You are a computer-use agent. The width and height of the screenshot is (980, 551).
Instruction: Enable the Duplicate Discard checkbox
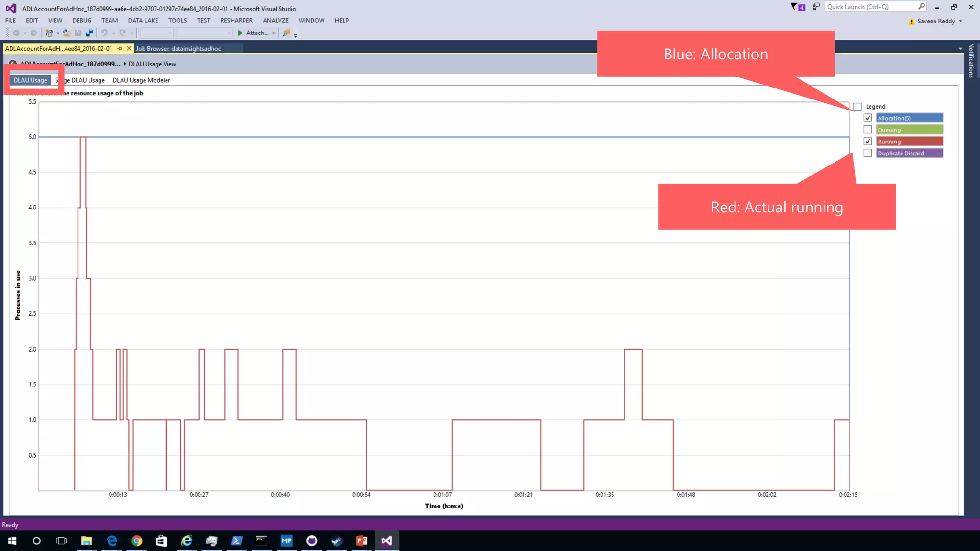[868, 153]
